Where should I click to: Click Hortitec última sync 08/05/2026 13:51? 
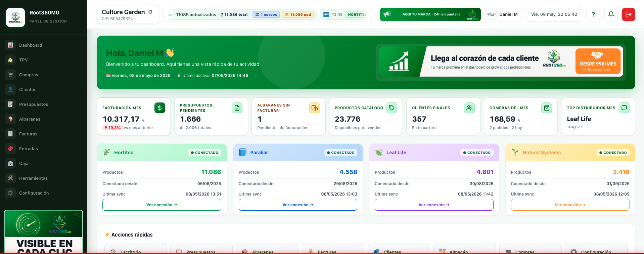[x=203, y=194]
